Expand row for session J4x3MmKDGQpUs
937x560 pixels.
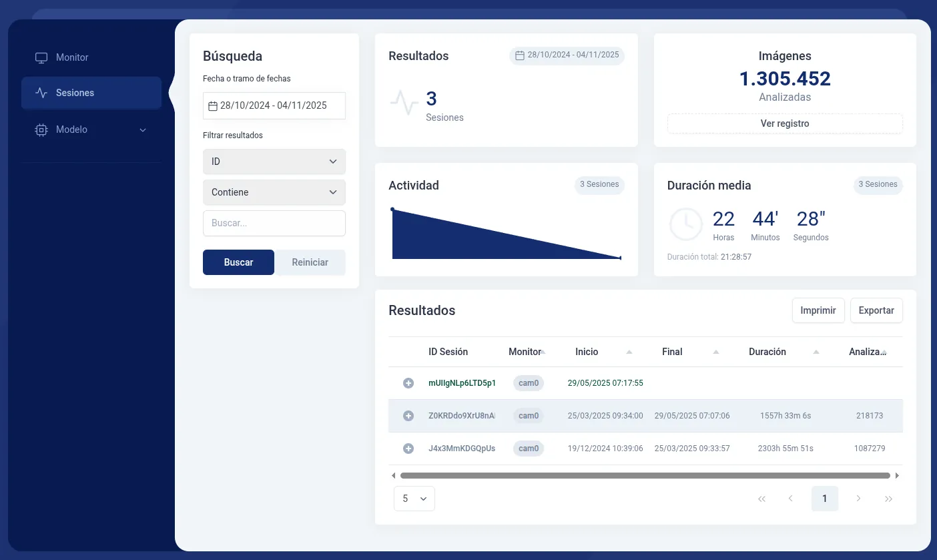coord(408,449)
